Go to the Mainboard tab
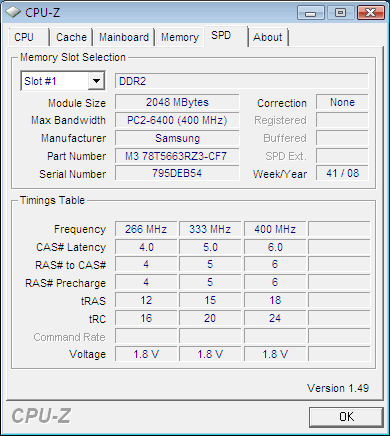This screenshot has height=436, width=390. pyautogui.click(x=124, y=37)
